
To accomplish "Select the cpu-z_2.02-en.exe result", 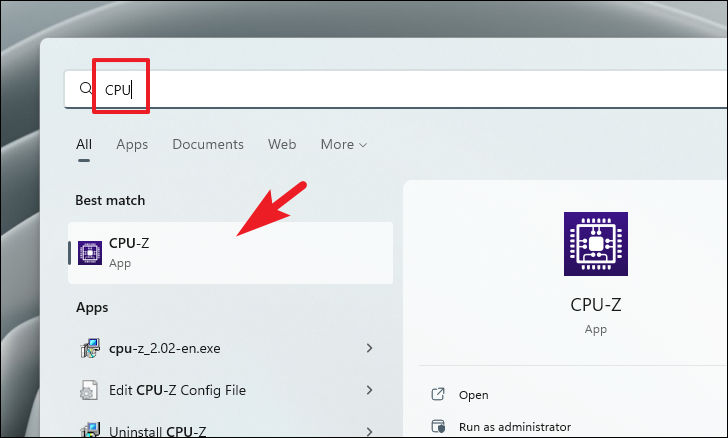I will click(x=230, y=348).
